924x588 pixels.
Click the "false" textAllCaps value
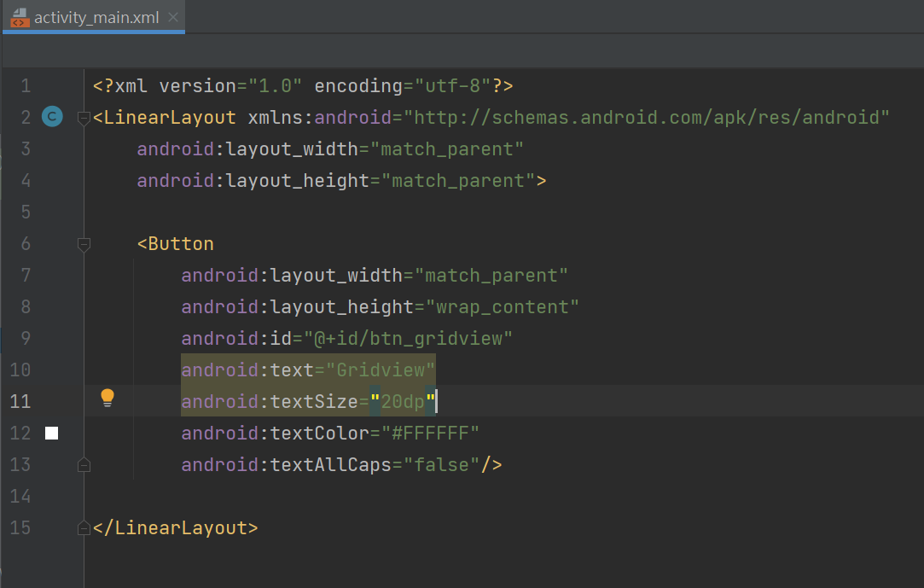tap(441, 465)
